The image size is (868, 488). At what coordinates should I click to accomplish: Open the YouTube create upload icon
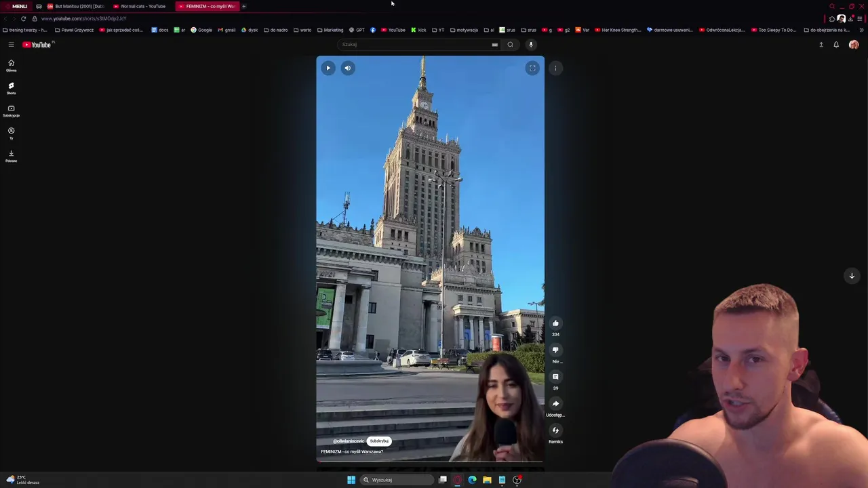point(821,45)
